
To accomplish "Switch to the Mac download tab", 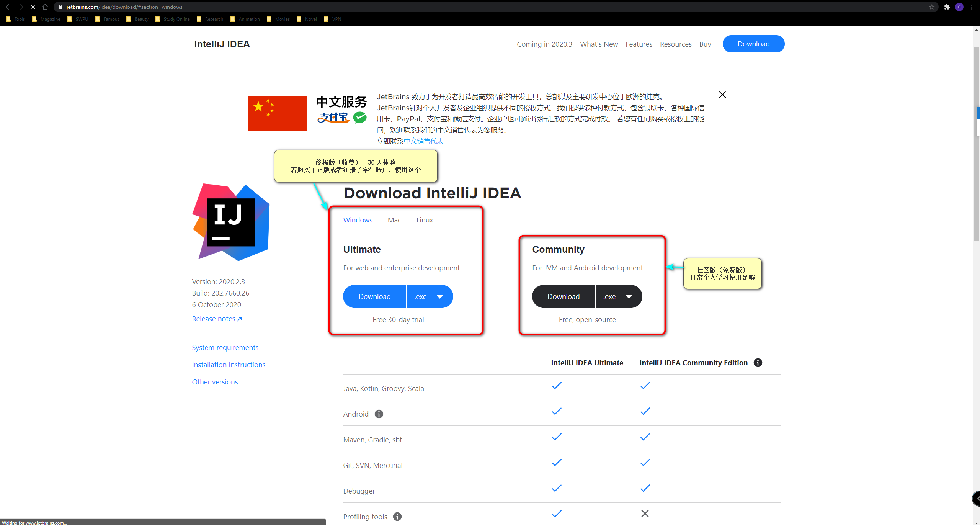I will coord(394,220).
